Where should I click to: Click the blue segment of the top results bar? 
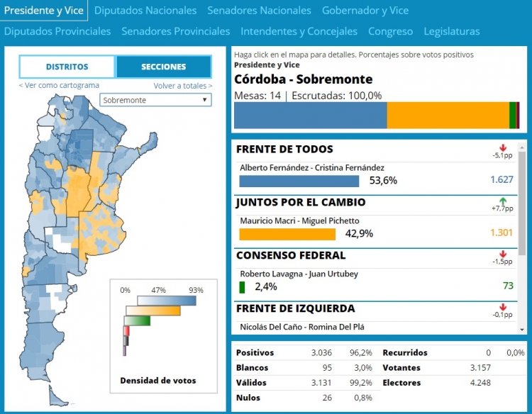click(311, 116)
